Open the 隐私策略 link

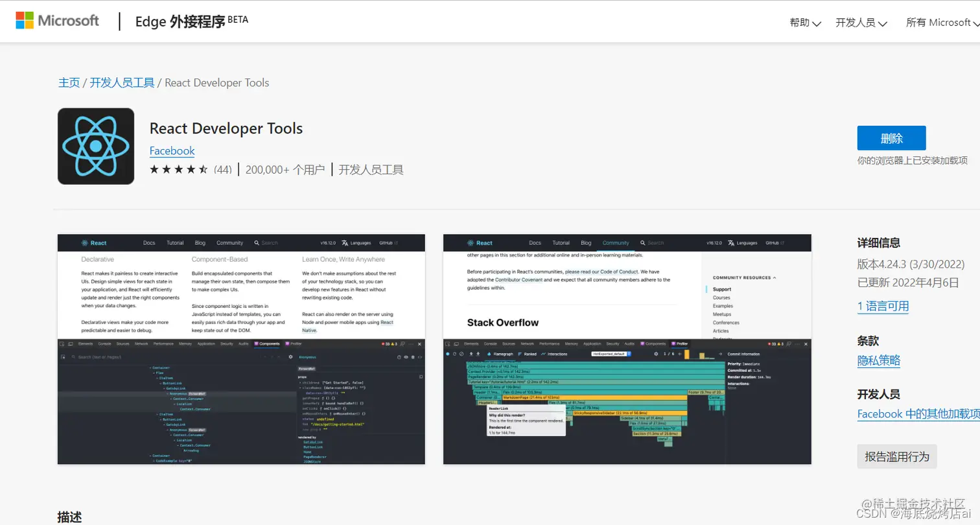(879, 361)
